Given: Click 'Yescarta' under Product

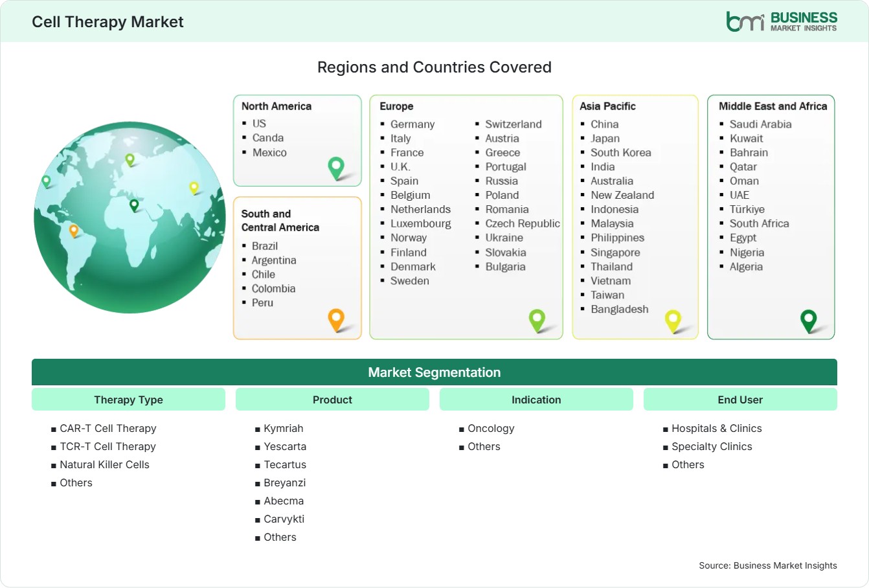Looking at the screenshot, I should tap(285, 447).
